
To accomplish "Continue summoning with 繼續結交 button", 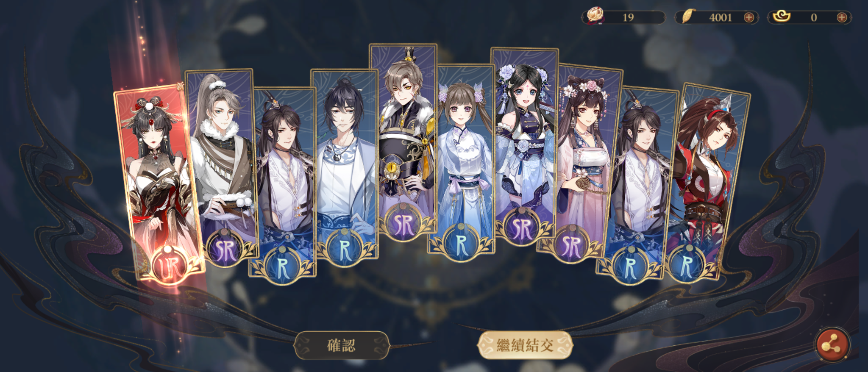I will click(525, 345).
